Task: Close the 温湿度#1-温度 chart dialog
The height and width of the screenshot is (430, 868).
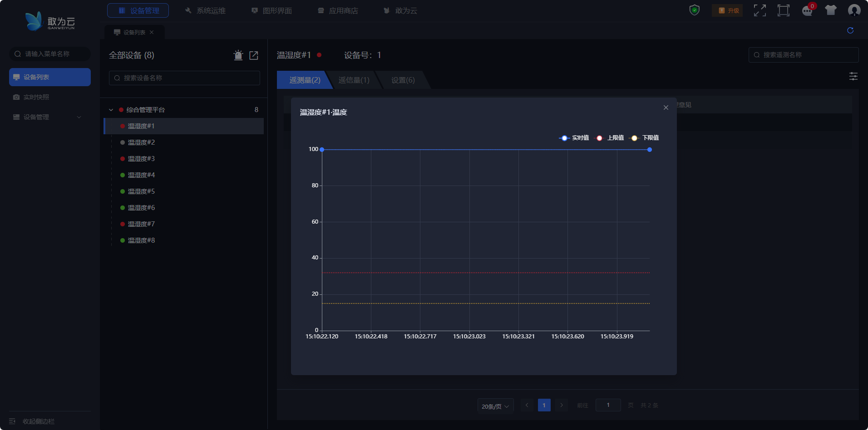Action: click(666, 107)
